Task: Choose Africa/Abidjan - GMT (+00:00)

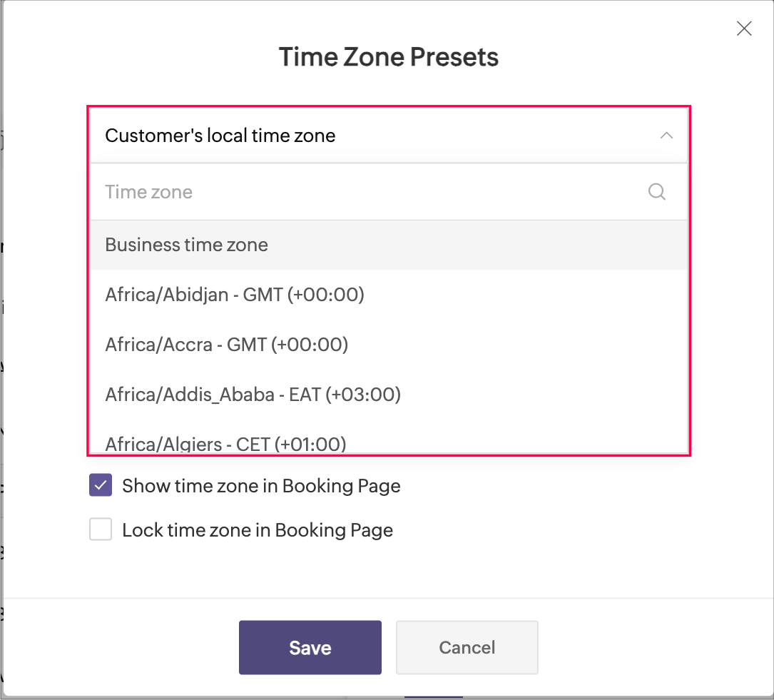Action: [389, 295]
